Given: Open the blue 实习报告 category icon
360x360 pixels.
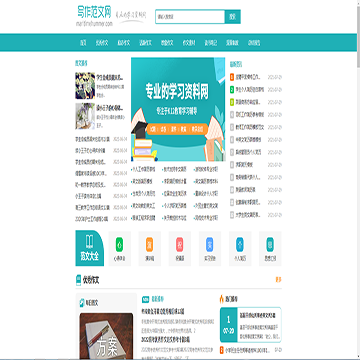Looking at the screenshot, I should tap(210, 245).
